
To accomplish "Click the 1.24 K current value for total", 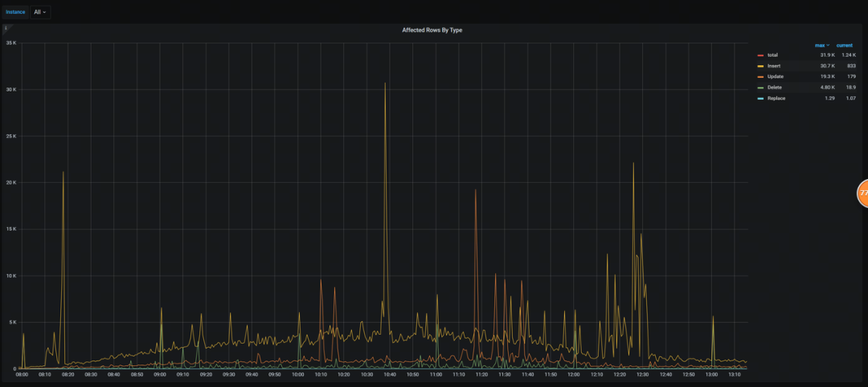I will (x=848, y=55).
